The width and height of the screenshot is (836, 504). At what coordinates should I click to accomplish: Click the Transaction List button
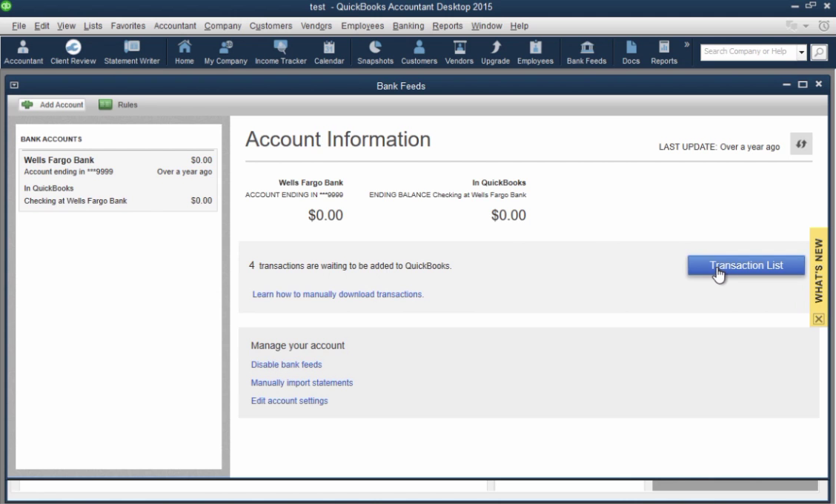pos(746,265)
